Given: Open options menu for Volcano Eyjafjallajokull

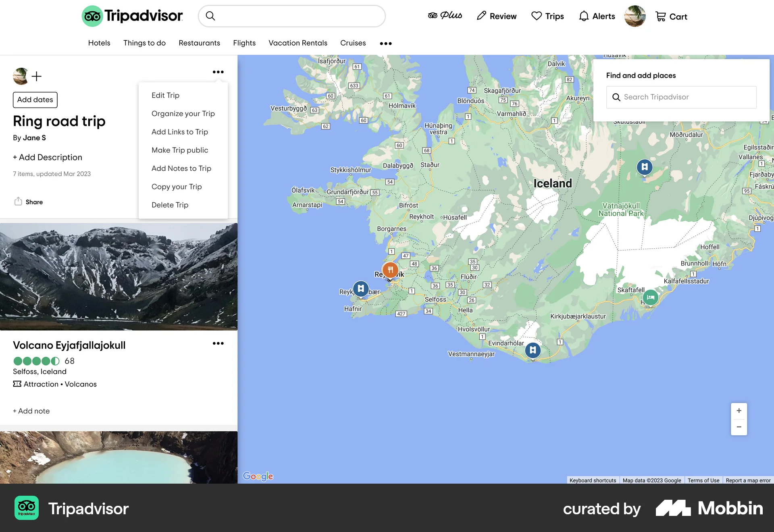Looking at the screenshot, I should tap(218, 343).
